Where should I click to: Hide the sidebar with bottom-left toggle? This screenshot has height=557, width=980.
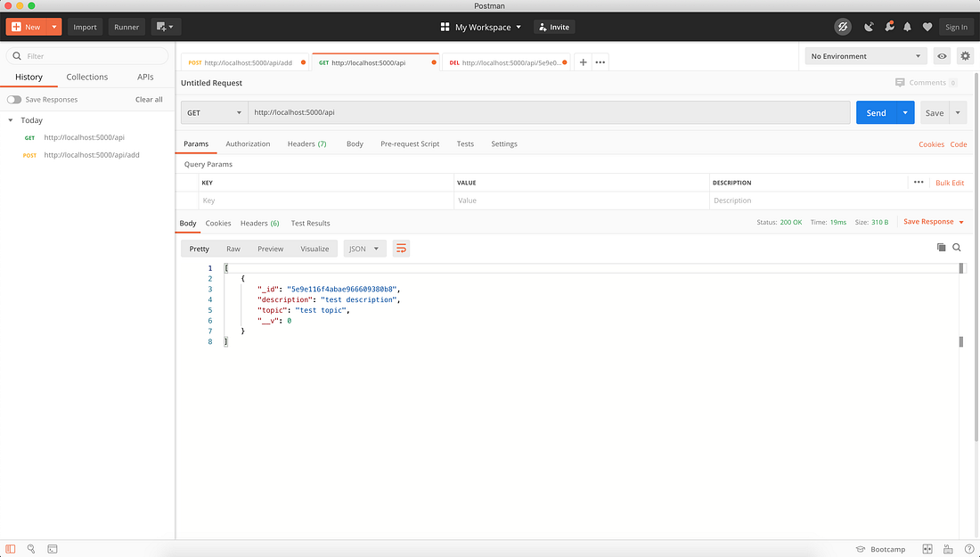click(9, 549)
